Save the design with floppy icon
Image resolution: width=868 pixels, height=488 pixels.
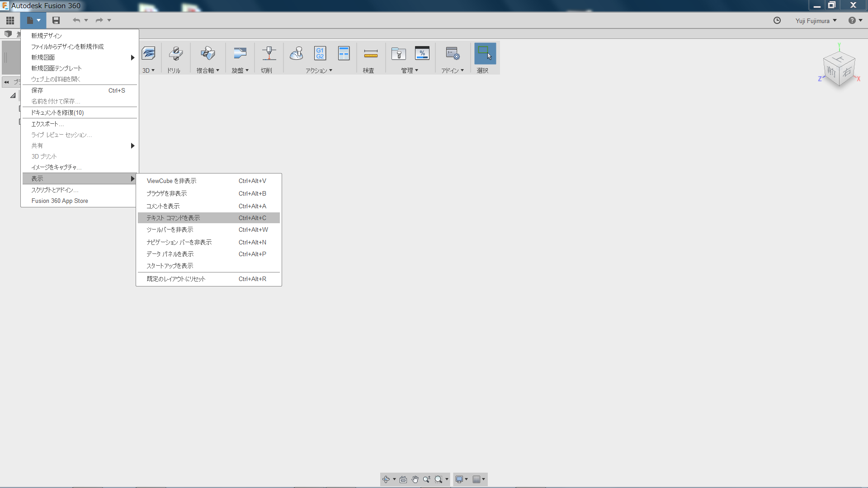(x=56, y=20)
